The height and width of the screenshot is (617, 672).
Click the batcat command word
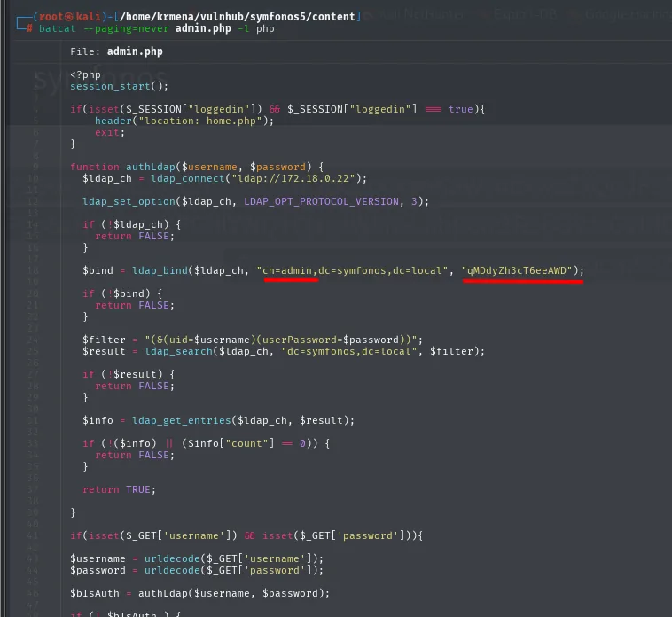point(57,28)
